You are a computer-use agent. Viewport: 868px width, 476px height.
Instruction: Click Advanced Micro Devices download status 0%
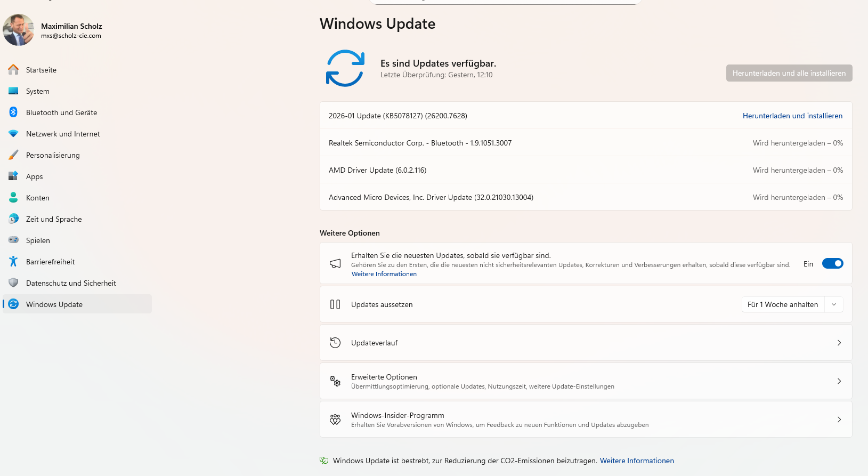pyautogui.click(x=798, y=197)
